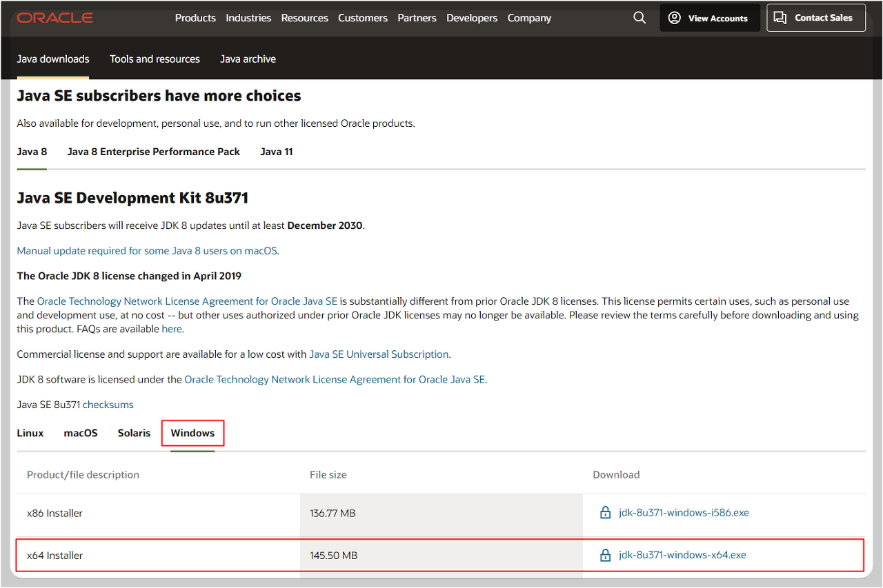The image size is (883, 588).
Task: Open Java SE Universal Subscription link
Action: tap(379, 354)
